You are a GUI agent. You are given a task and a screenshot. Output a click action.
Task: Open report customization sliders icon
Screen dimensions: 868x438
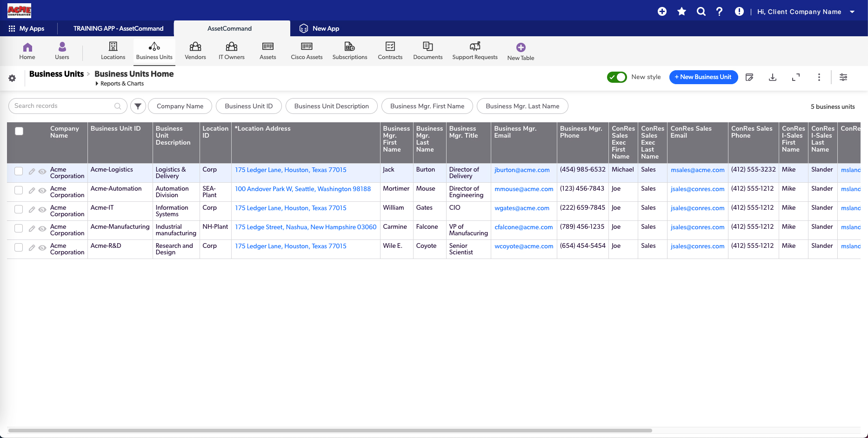click(843, 77)
